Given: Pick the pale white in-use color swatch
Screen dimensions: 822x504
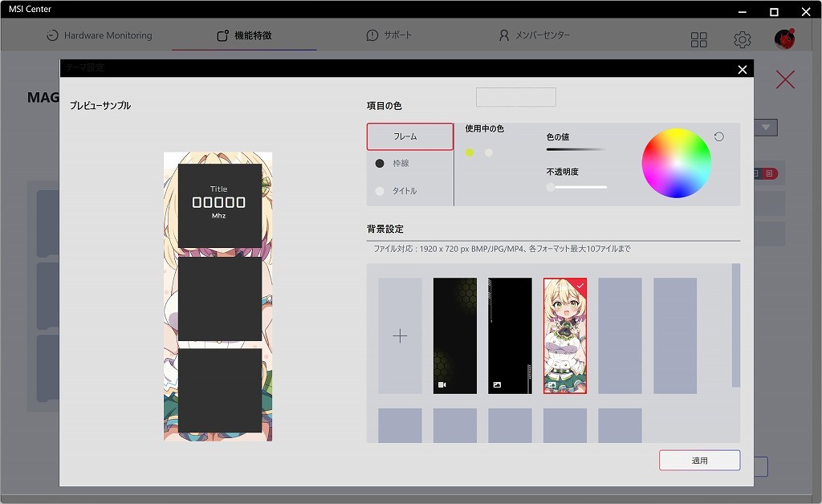Looking at the screenshot, I should (489, 152).
